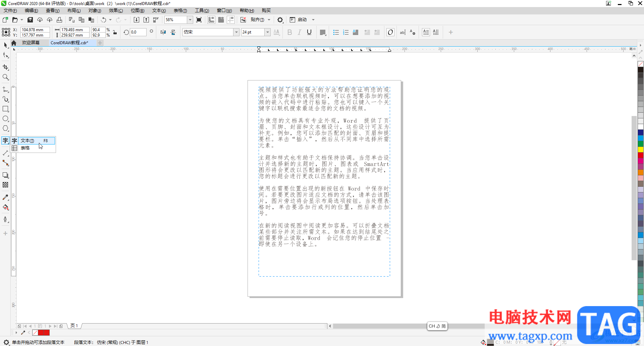Select the 页 1 page tab
The height and width of the screenshot is (346, 644).
74,326
